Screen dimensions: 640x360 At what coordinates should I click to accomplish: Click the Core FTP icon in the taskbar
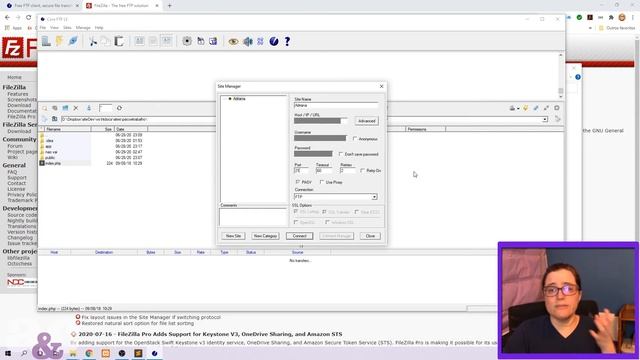coord(154,353)
